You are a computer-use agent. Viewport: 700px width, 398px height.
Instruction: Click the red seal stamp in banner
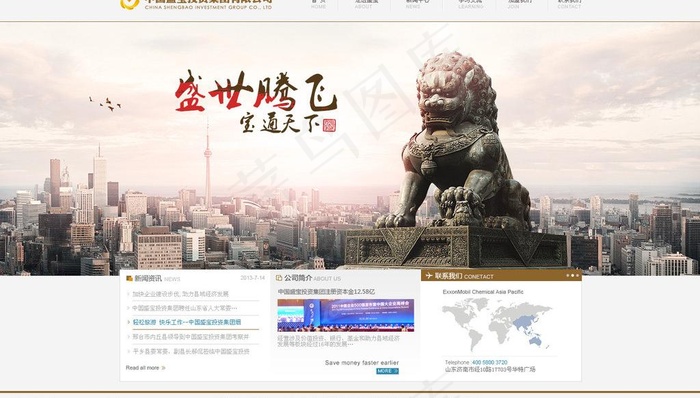pyautogui.click(x=329, y=125)
